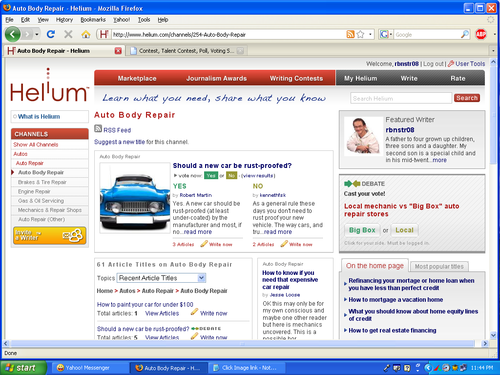Image resolution: width=500 pixels, height=375 pixels.
Task: Open the Adblock Plus ABP icon
Action: coord(481,34)
